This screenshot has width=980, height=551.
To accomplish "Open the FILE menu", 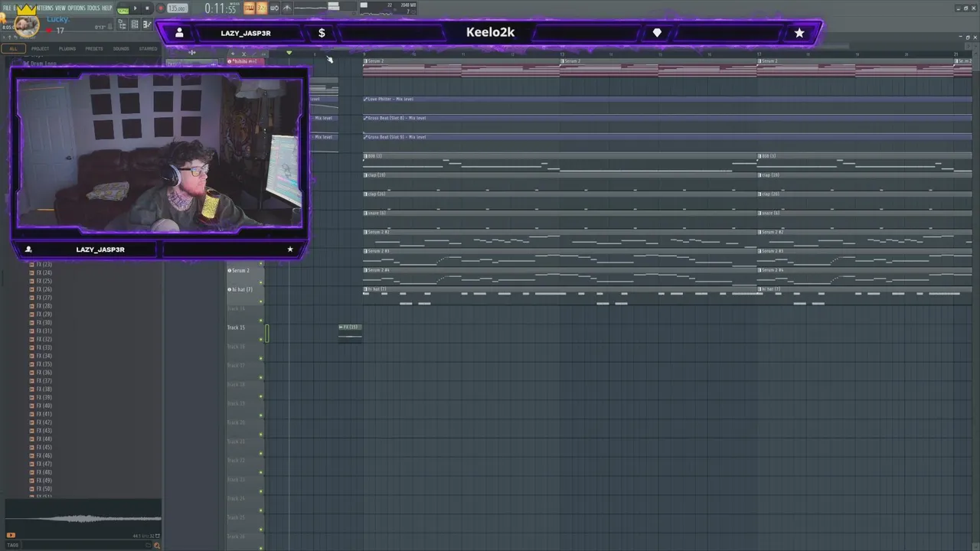I will tap(7, 8).
